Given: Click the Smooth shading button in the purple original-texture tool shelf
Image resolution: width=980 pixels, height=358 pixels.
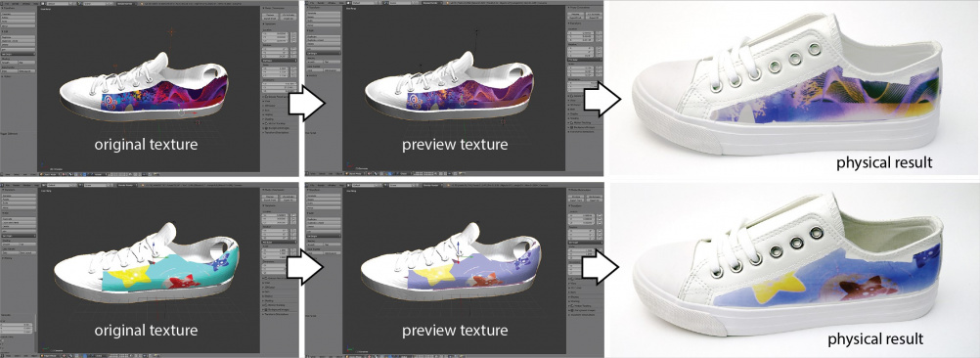Looking at the screenshot, I should pyautogui.click(x=10, y=63).
